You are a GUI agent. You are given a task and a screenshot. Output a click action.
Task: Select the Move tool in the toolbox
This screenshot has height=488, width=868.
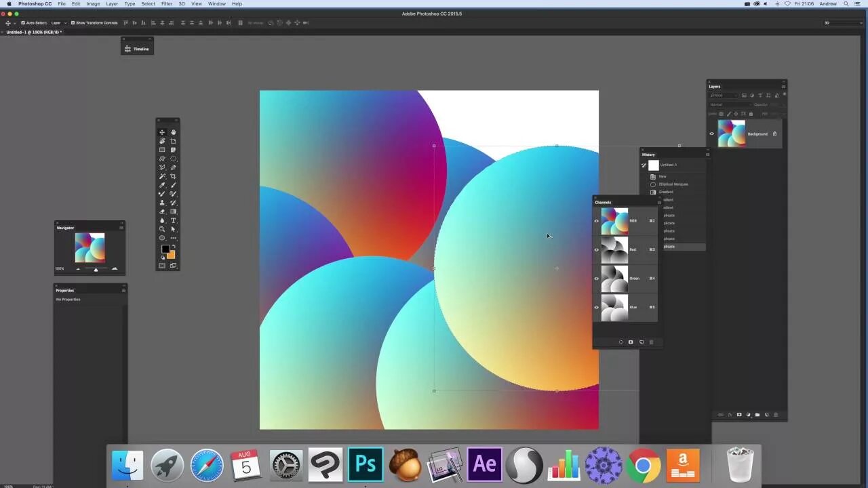pos(162,132)
